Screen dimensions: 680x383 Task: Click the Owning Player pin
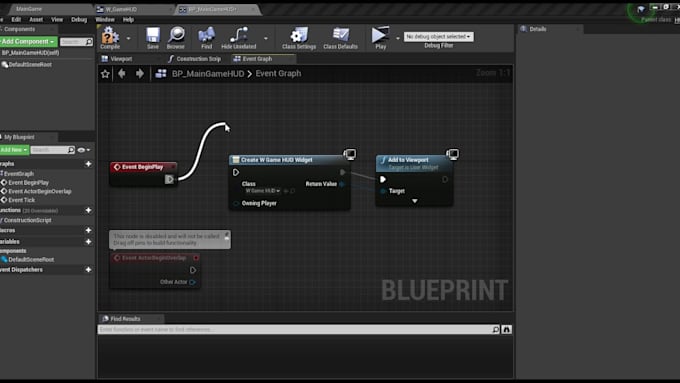[236, 203]
